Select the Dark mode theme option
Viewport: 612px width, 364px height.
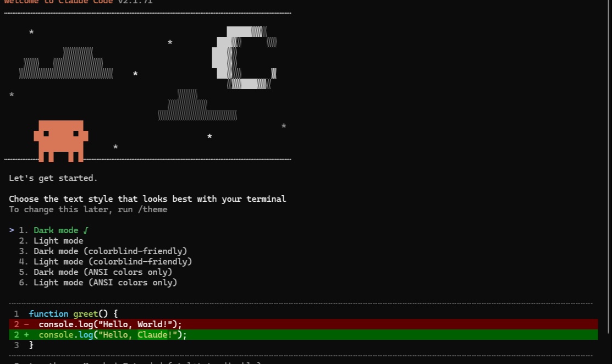[x=56, y=230]
